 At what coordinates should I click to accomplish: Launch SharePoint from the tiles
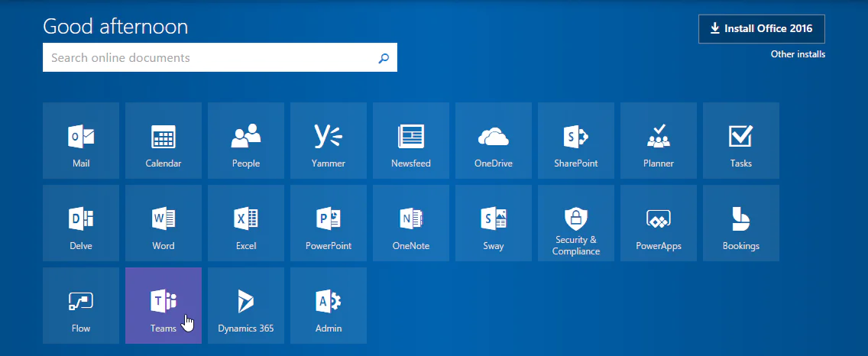[576, 141]
